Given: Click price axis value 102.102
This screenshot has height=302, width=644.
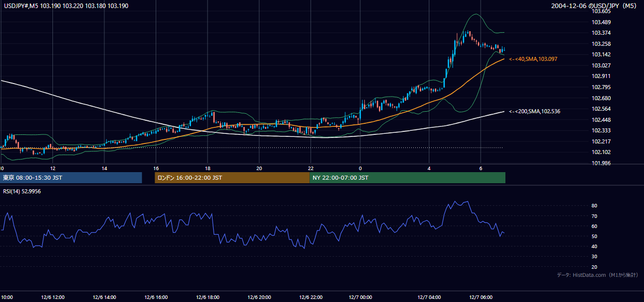Looking at the screenshot, I should click(x=601, y=153).
